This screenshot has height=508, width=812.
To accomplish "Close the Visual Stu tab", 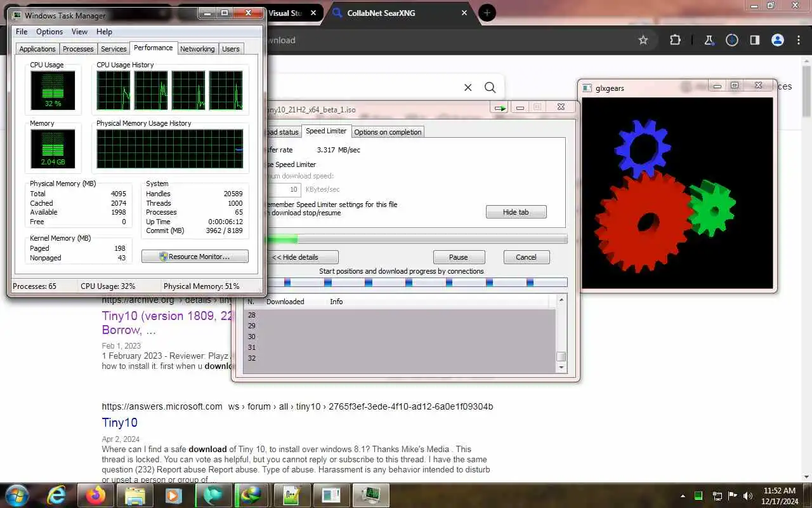I will point(313,13).
